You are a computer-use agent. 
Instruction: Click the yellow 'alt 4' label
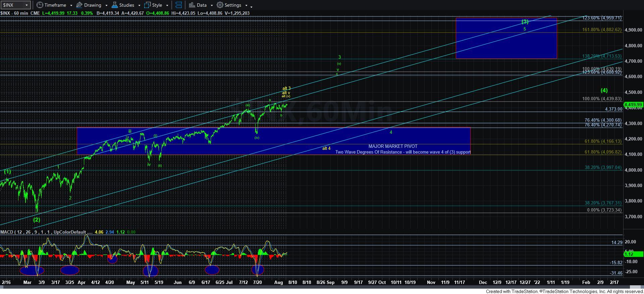pos(326,148)
